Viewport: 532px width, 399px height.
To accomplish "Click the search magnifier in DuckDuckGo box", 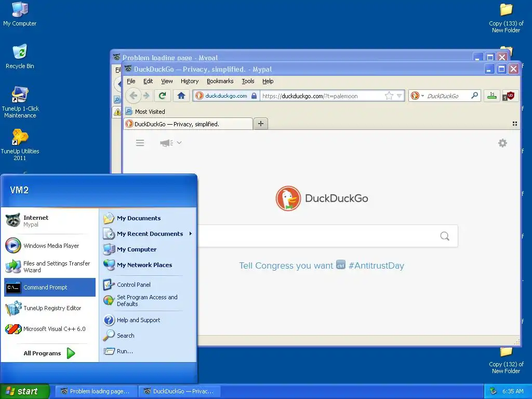I will [x=445, y=236].
